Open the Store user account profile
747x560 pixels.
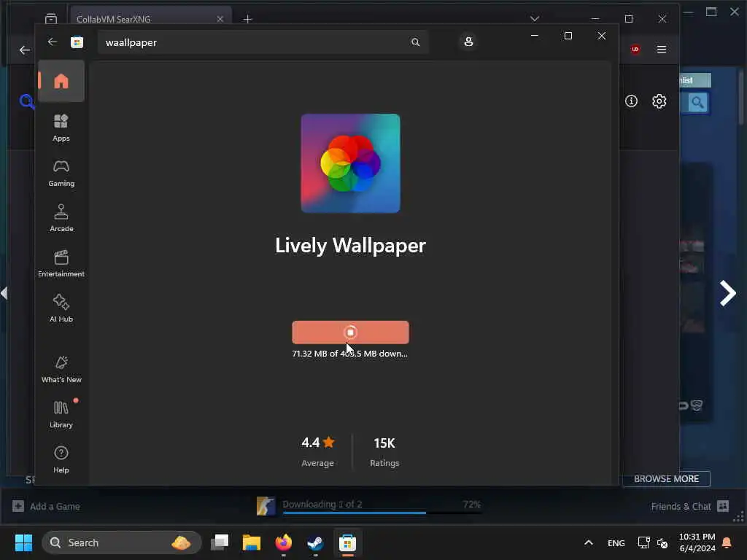[x=468, y=42]
